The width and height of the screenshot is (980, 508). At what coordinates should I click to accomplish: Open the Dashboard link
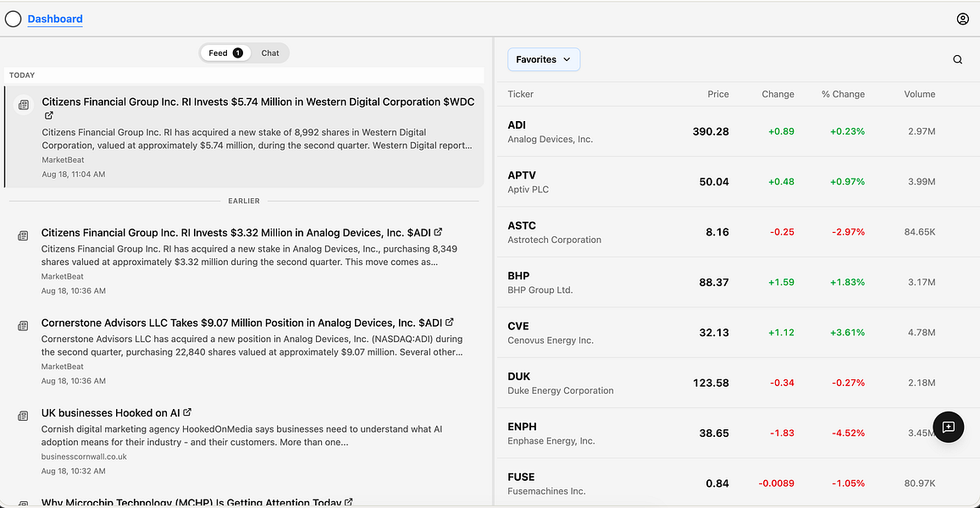point(55,19)
